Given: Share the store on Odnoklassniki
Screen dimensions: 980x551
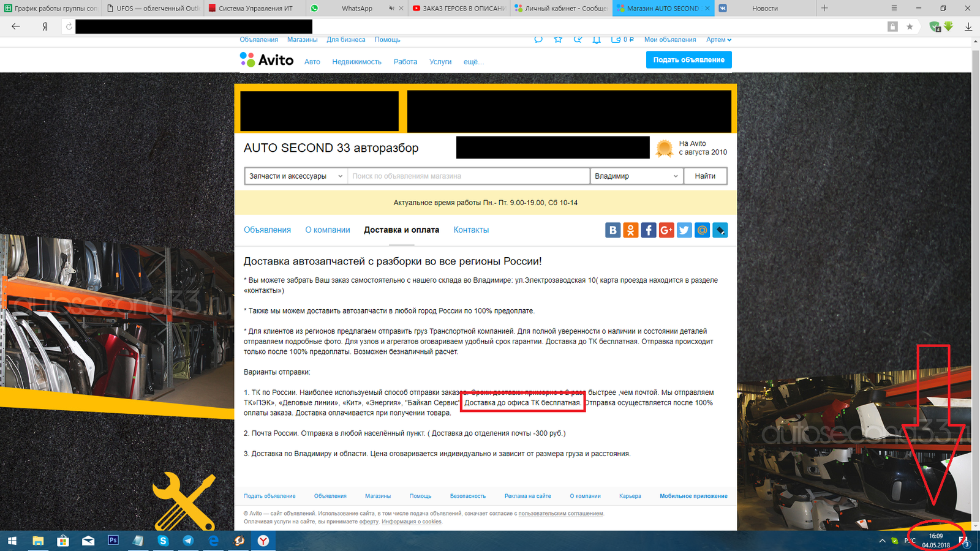Looking at the screenshot, I should pos(630,230).
